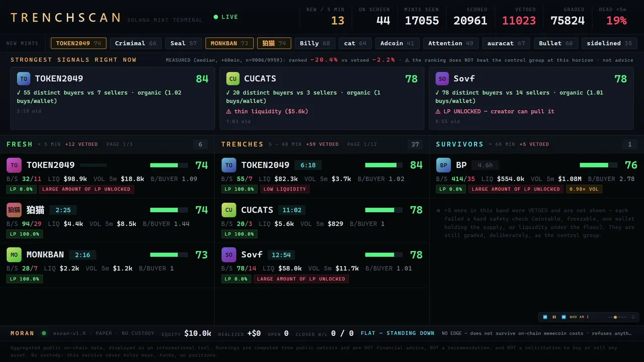Select 狛猫 74 mint chip
Image resolution: width=644 pixels, height=362 pixels.
(x=274, y=43)
